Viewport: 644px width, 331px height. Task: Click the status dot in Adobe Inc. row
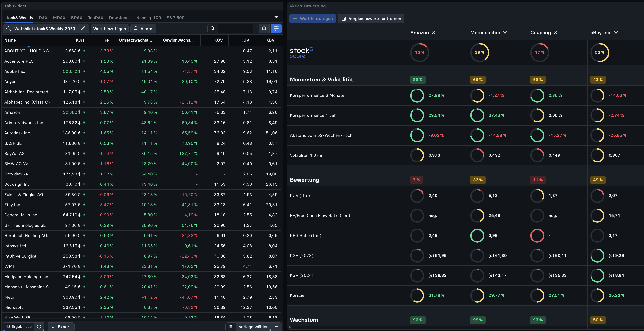tap(84, 71)
